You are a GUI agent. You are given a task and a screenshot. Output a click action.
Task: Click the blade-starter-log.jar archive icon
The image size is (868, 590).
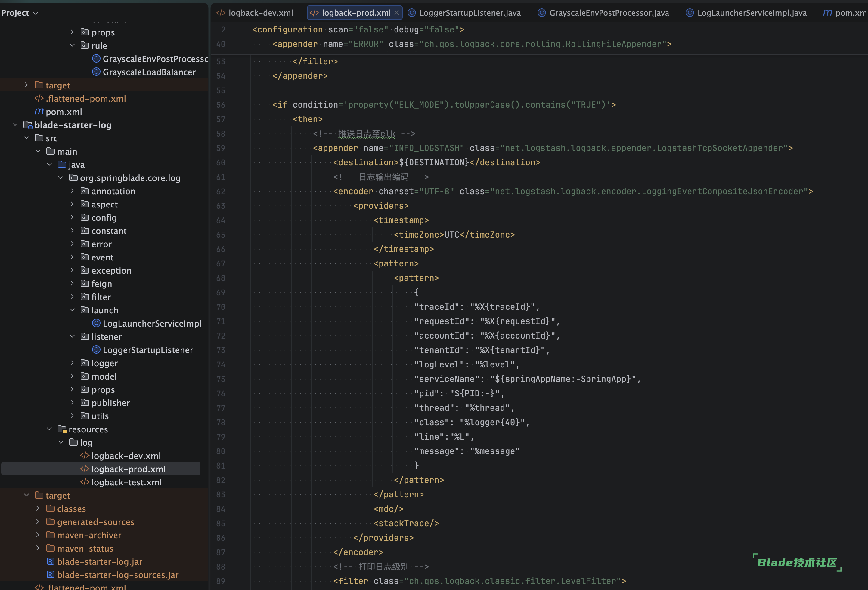51,561
